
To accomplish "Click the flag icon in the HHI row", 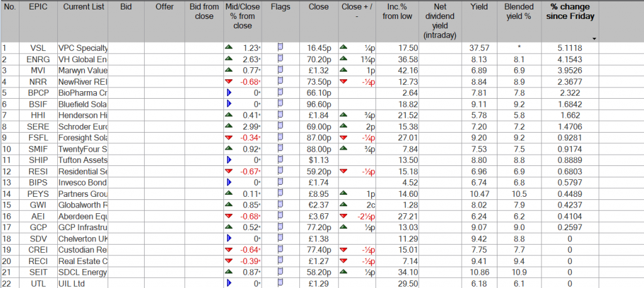I will coord(280,114).
